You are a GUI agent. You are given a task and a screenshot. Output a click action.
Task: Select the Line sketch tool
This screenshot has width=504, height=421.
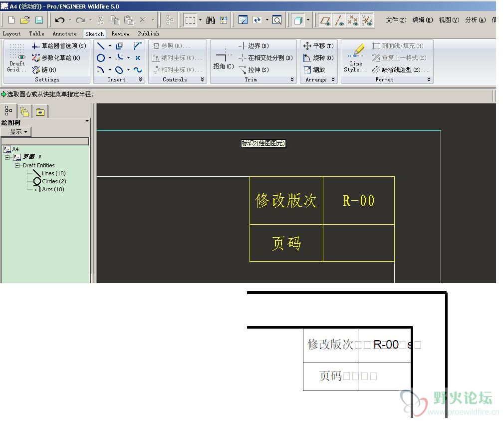click(101, 46)
